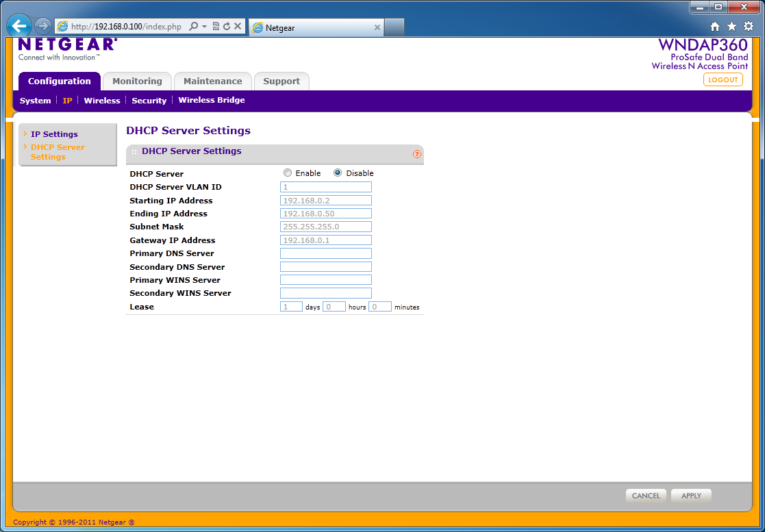Screen dimensions: 765x532
Task: Switch to the Monitoring tab
Action: point(137,81)
